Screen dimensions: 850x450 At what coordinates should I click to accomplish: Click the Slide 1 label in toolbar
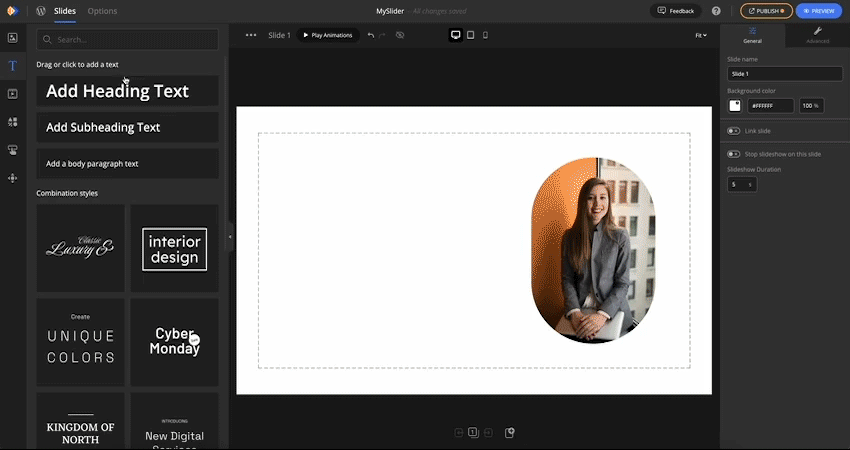(x=279, y=35)
